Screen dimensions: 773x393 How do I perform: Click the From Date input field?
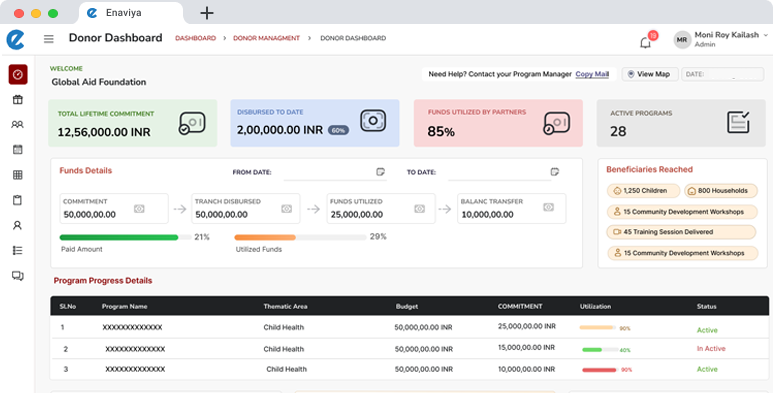pyautogui.click(x=335, y=172)
